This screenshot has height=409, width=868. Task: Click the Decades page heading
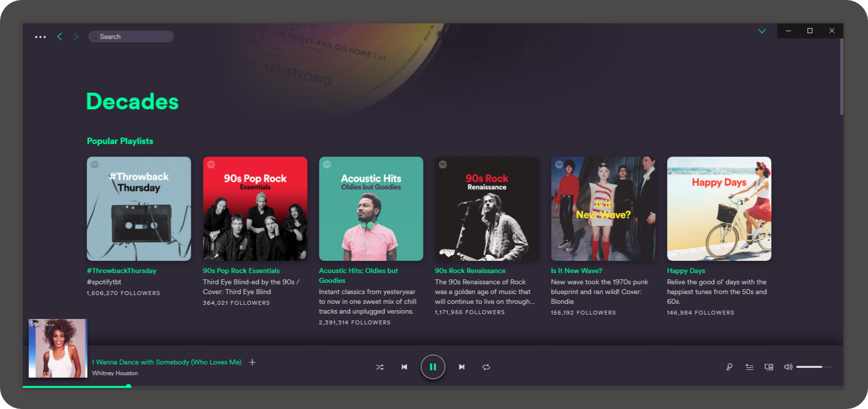pyautogui.click(x=133, y=101)
